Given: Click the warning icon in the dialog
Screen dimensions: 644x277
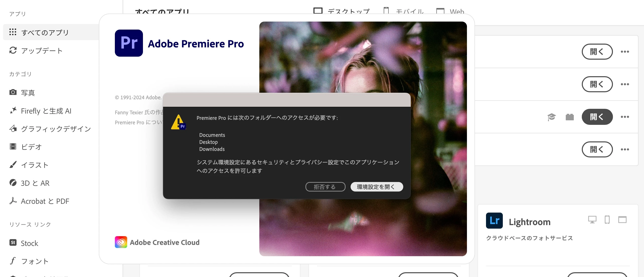Looking at the screenshot, I should tap(178, 122).
